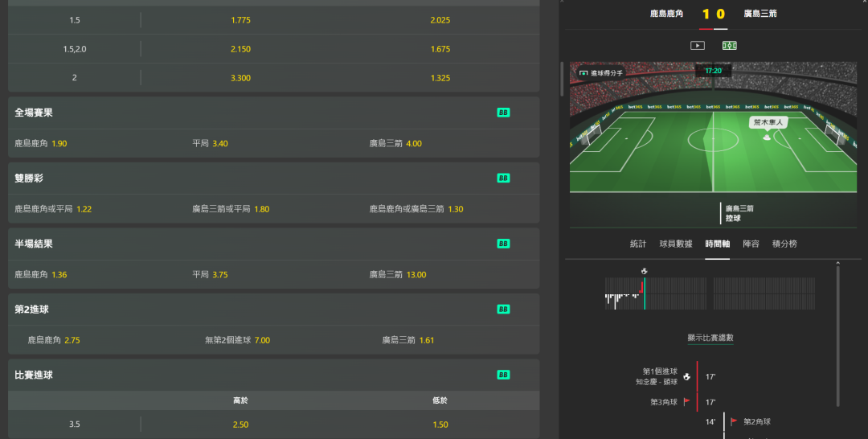
Task: Select 高於 3.5 goals at 2.50
Action: coord(240,425)
